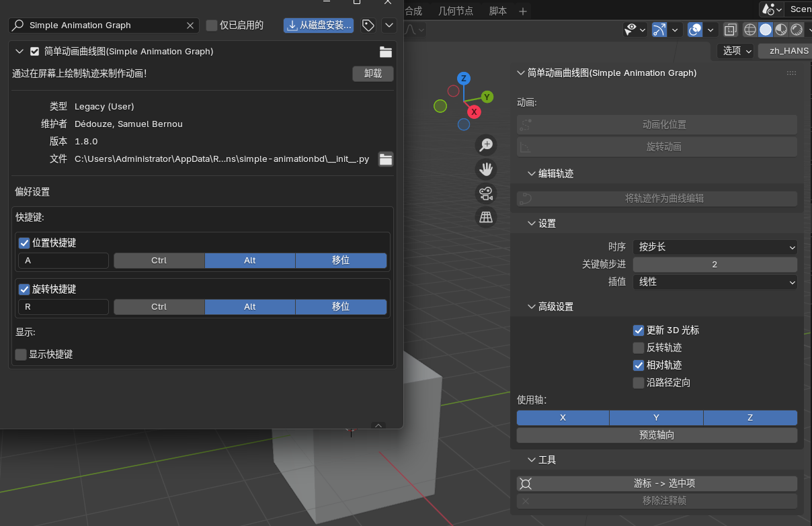Open the 选项 dropdown in viewport header
The height and width of the screenshot is (526, 812).
735,50
